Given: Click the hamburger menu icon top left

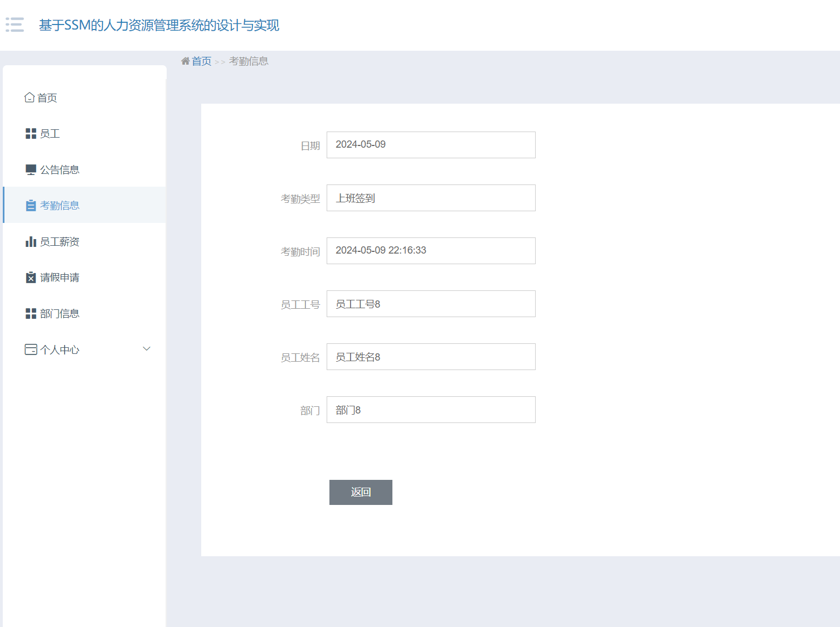Looking at the screenshot, I should coord(15,24).
